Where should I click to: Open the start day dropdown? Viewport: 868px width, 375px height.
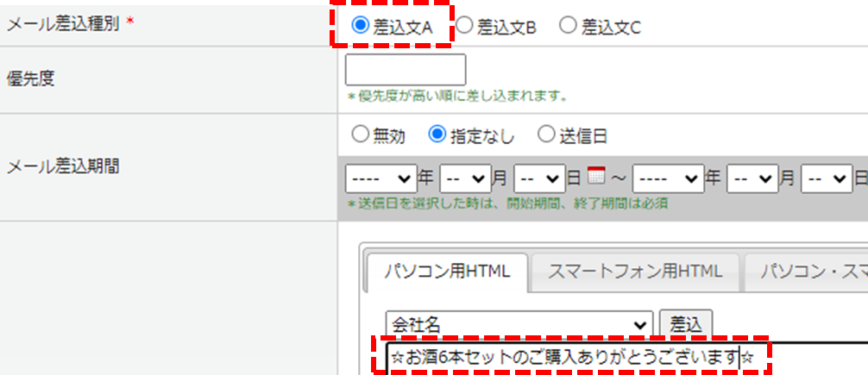pos(539,178)
